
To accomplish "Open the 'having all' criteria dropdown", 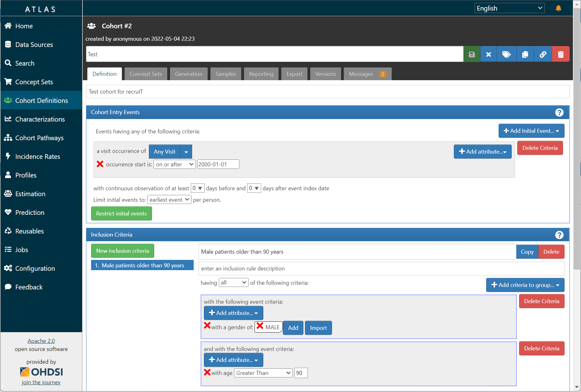I will coord(233,283).
